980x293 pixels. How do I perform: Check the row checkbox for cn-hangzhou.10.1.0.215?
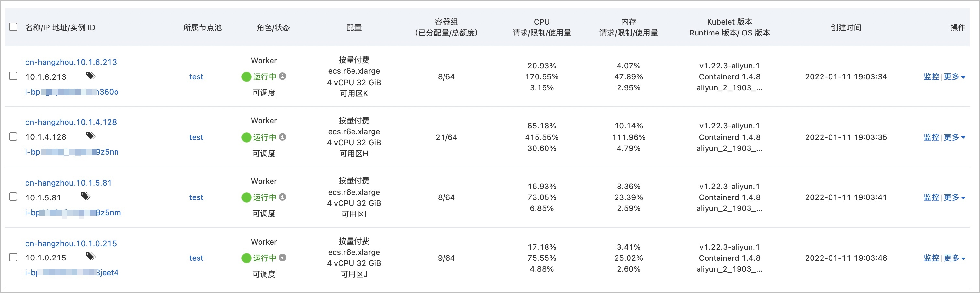coord(13,257)
